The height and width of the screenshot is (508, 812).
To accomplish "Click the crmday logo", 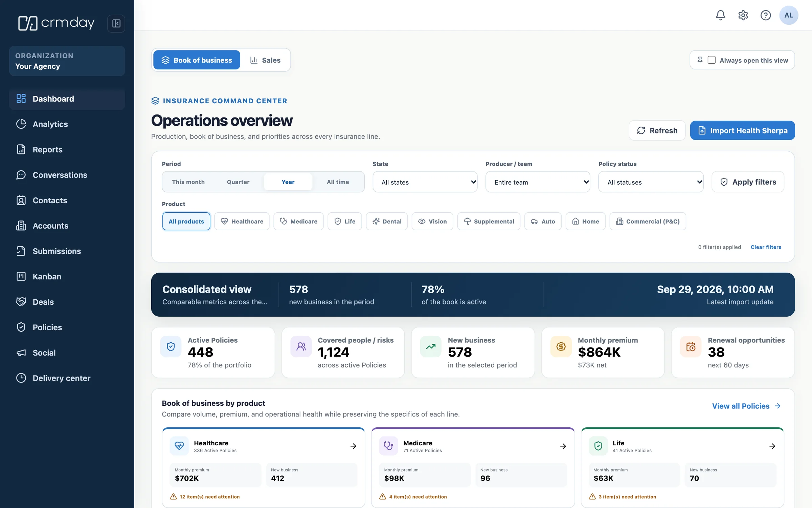I will 56,23.
